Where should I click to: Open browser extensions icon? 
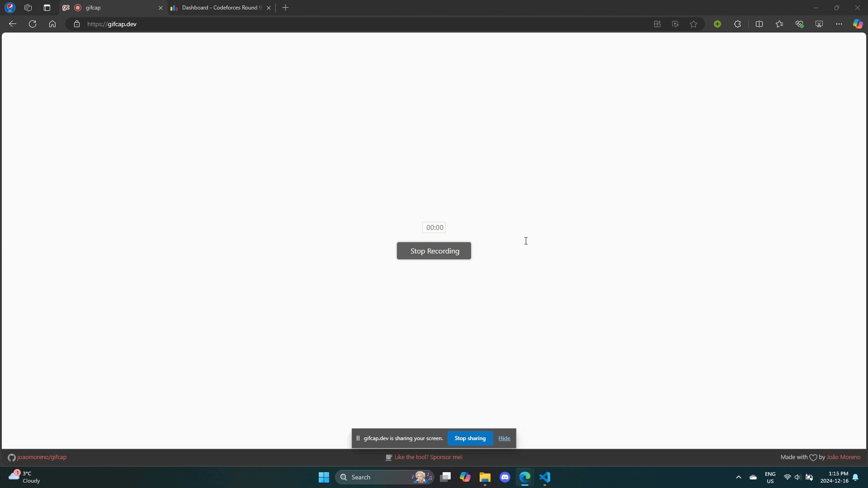click(x=737, y=24)
